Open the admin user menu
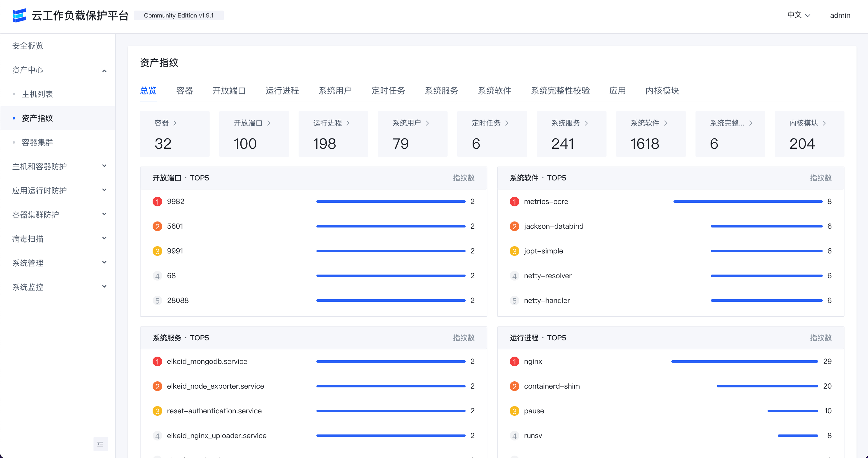The height and width of the screenshot is (458, 868). (840, 15)
